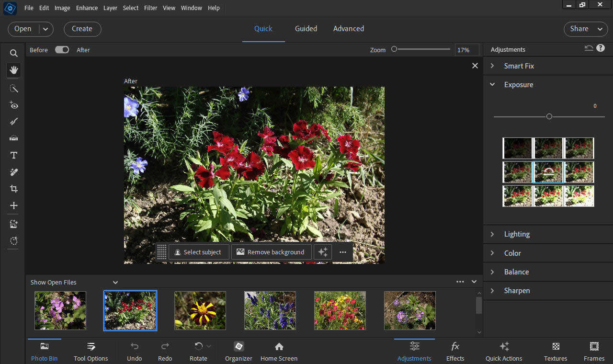Open the Enhance menu

pyautogui.click(x=87, y=8)
